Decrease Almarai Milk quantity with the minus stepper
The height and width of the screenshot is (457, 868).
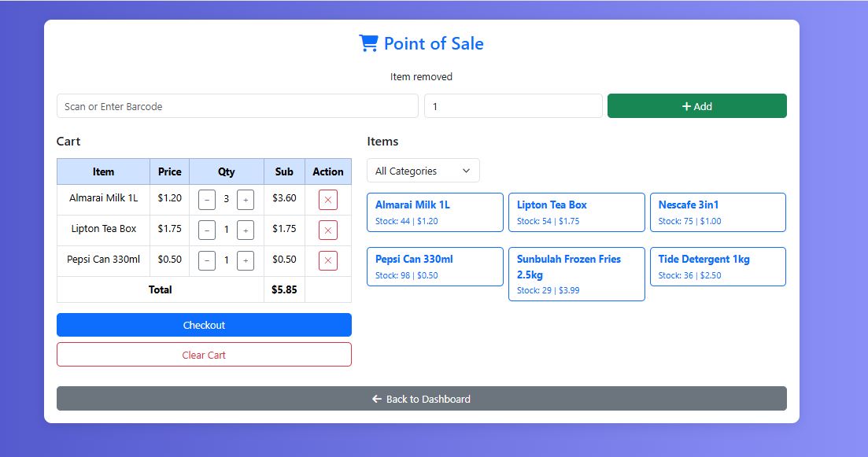coord(206,199)
